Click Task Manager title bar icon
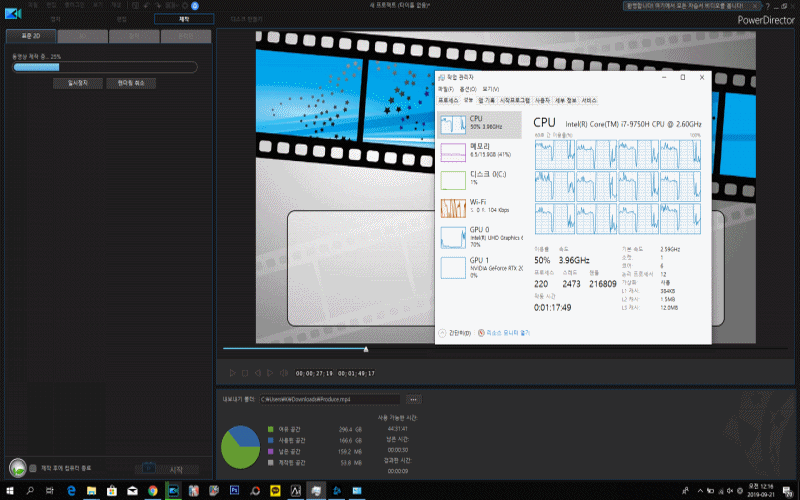The image size is (800, 500). pyautogui.click(x=441, y=78)
